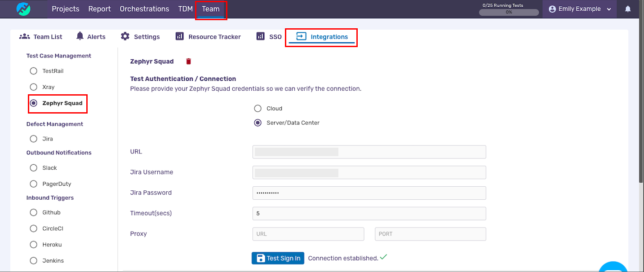This screenshot has height=272, width=644.
Task: Click the running tests progress bar
Action: (509, 13)
